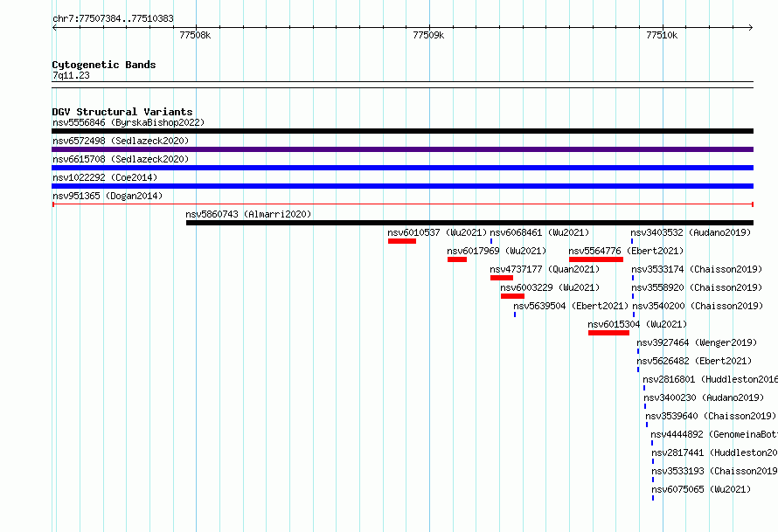Open nsv6615708 (Sedlazeck2020) variant label
Image resolution: width=778 pixels, height=532 pixels.
(x=121, y=159)
